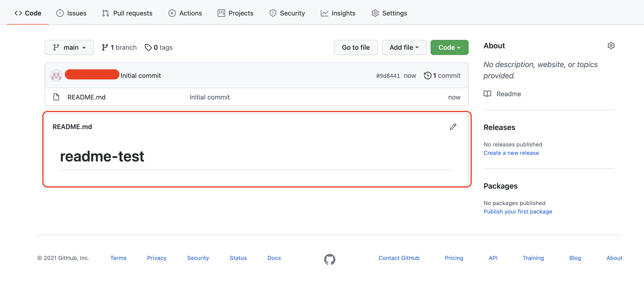Open the Create a new release link
Viewport: 644px width, 290px height.
(511, 153)
